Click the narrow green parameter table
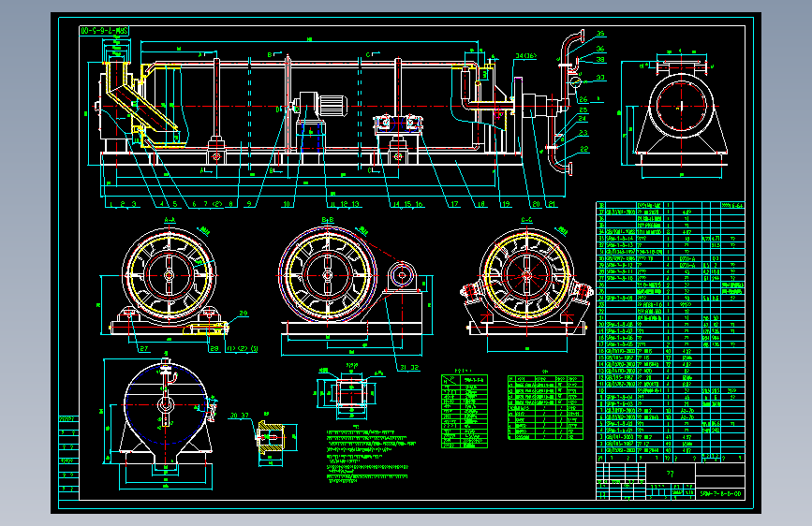Image resolution: width=812 pixels, height=526 pixels. click(x=464, y=412)
